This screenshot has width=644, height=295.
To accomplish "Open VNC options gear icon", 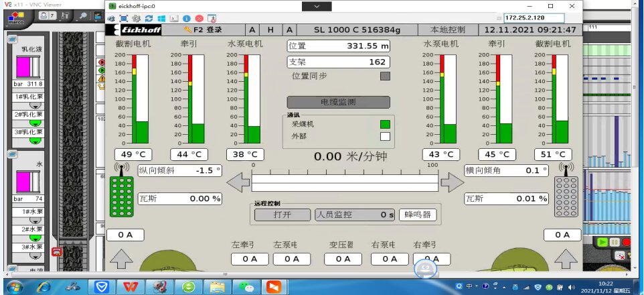I will [x=136, y=18].
